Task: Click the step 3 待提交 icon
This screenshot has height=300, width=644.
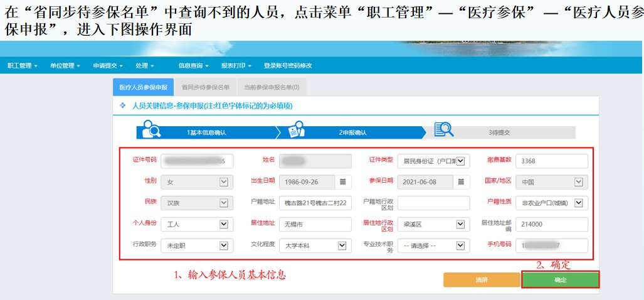Action: [x=443, y=130]
